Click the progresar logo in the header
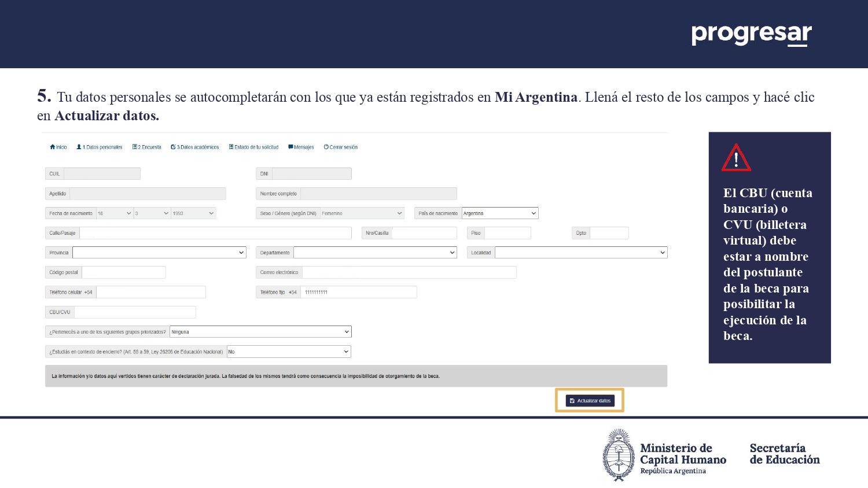868x488 pixels. (751, 34)
